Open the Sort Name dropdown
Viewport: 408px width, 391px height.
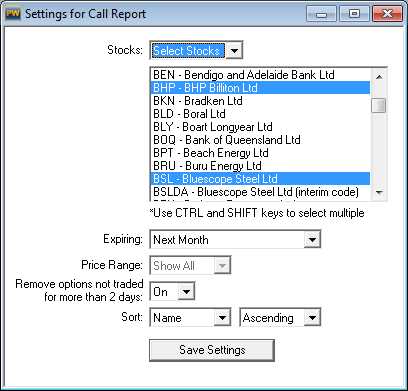pyautogui.click(x=222, y=317)
